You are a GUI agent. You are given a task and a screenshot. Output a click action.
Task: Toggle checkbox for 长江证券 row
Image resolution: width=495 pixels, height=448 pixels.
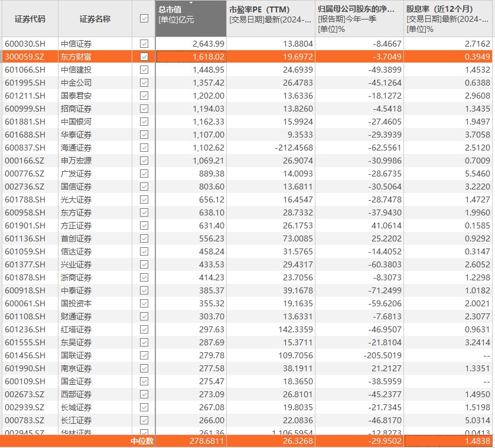pos(144,420)
